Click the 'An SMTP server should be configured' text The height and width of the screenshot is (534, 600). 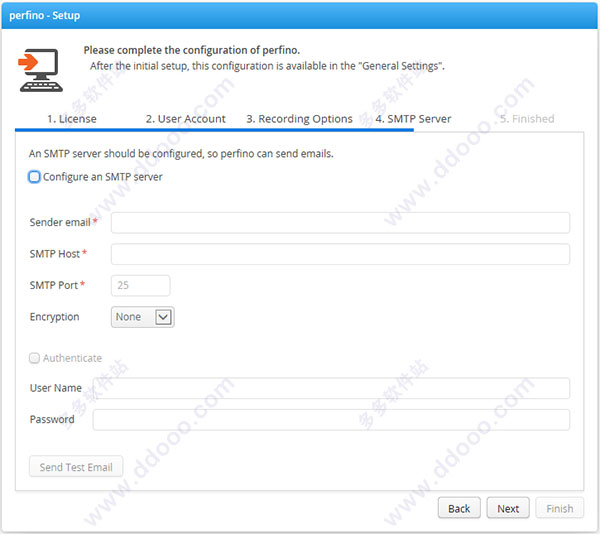click(x=181, y=154)
